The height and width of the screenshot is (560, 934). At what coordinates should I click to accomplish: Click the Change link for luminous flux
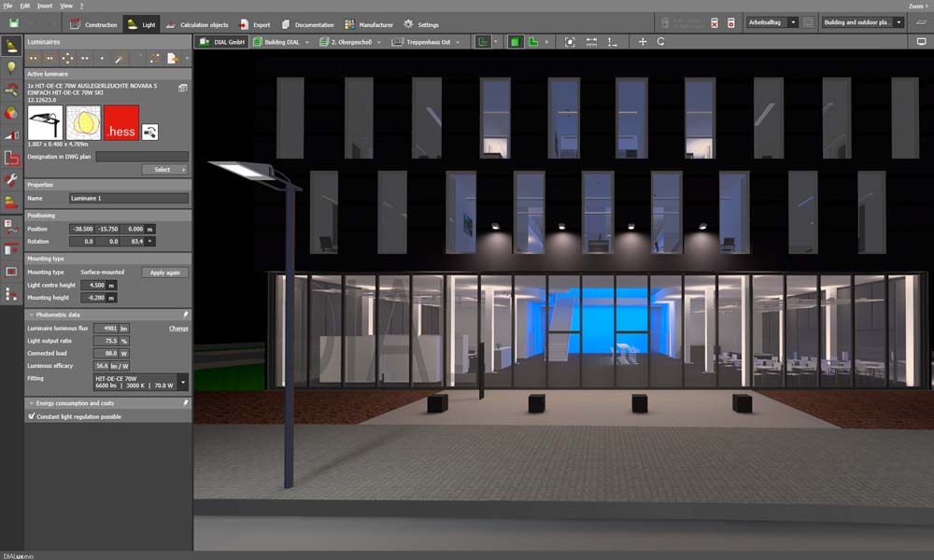[x=177, y=329]
